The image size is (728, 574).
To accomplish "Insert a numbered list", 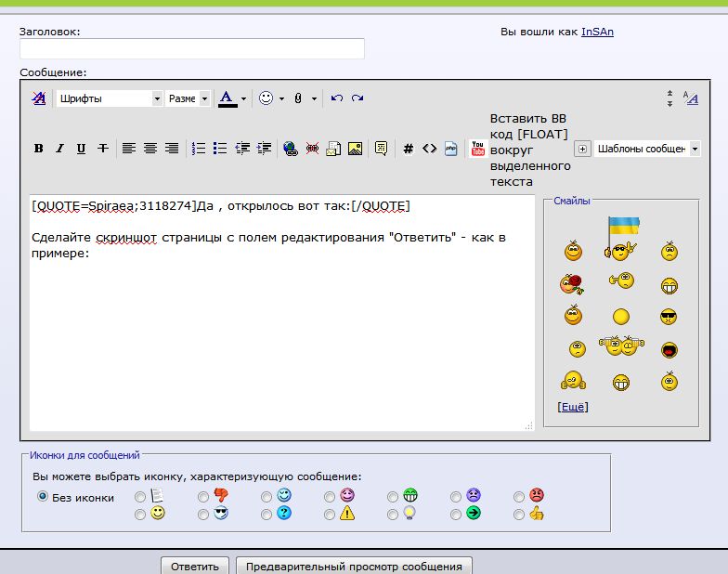I will (199, 149).
